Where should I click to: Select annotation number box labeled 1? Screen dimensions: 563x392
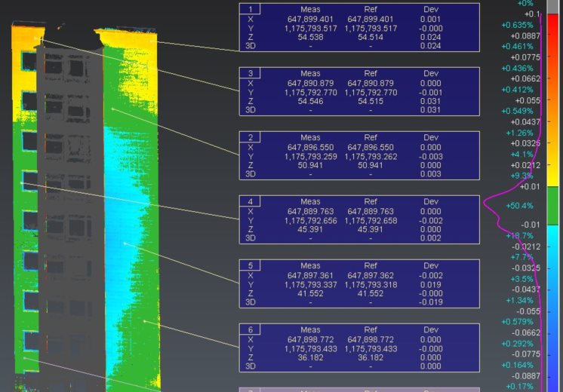pyautogui.click(x=250, y=9)
